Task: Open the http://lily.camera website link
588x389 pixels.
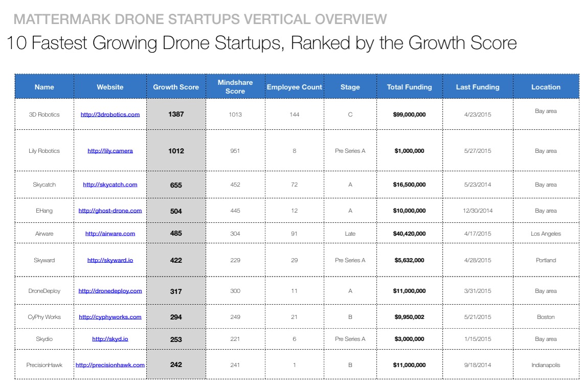Action: (x=110, y=151)
